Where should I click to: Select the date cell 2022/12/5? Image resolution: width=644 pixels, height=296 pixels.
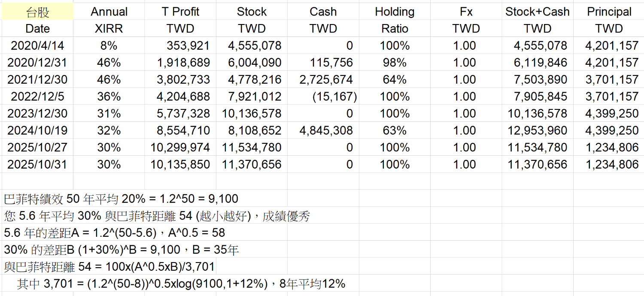[x=37, y=97]
